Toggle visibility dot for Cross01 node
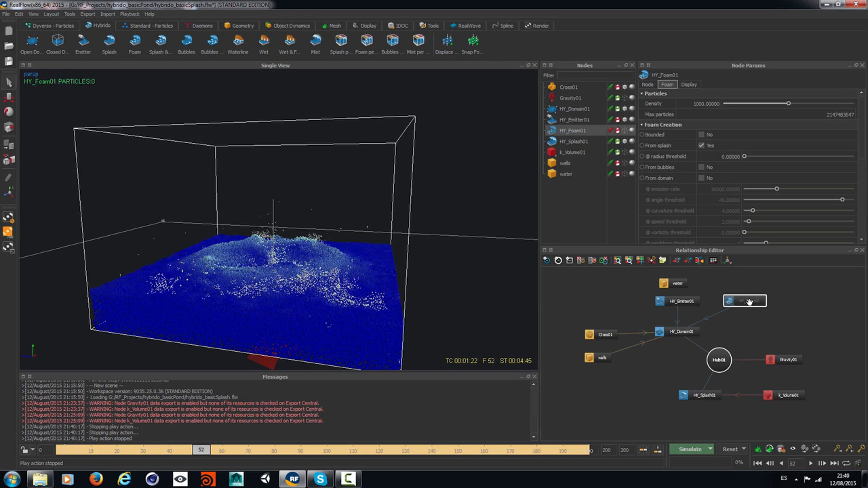This screenshot has height=488, width=868. (631, 87)
